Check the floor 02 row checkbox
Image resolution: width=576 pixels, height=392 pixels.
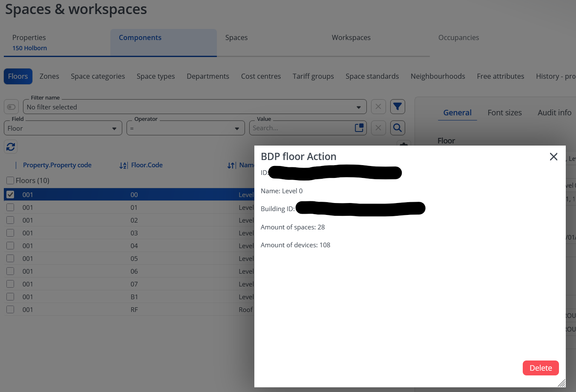pyautogui.click(x=10, y=220)
